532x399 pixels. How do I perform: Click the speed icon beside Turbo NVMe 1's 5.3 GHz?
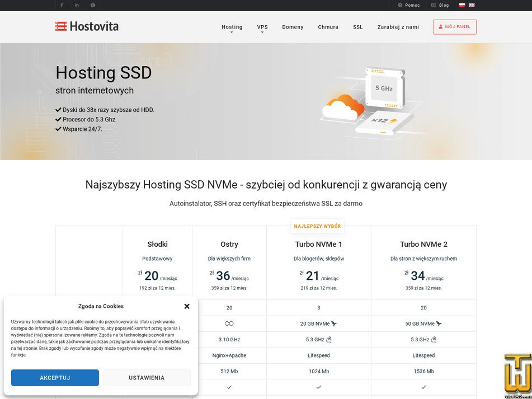[x=328, y=339]
